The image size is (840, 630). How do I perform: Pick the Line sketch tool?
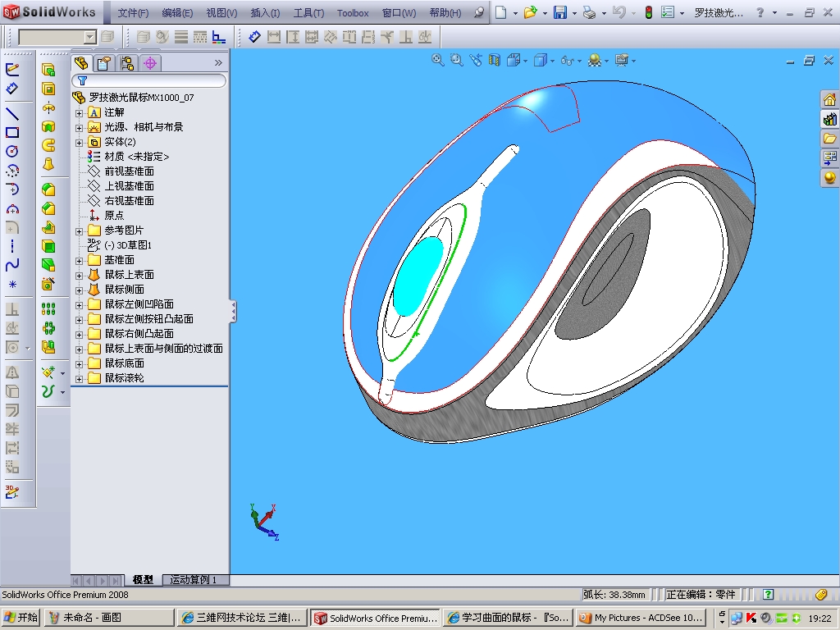(11, 113)
